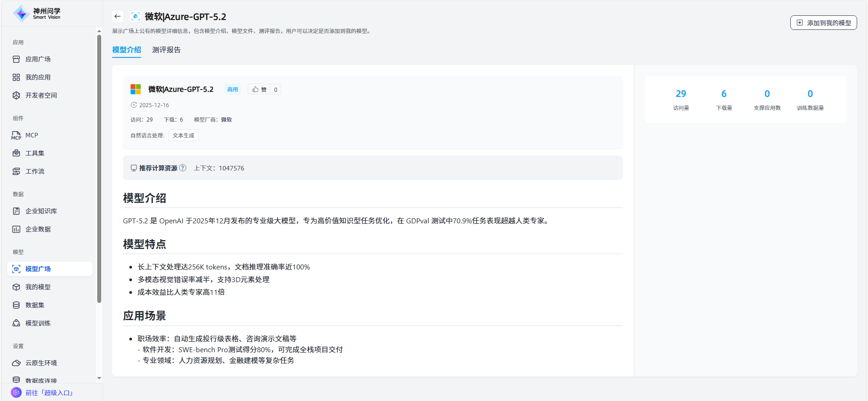Open 应用广场 from the sidebar
The height and width of the screenshot is (401, 868).
point(38,59)
